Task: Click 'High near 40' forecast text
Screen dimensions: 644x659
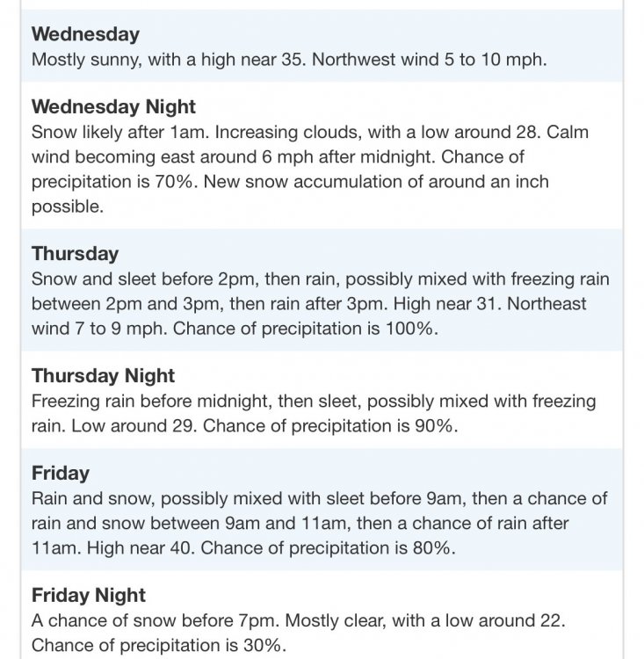Action: click(141, 548)
